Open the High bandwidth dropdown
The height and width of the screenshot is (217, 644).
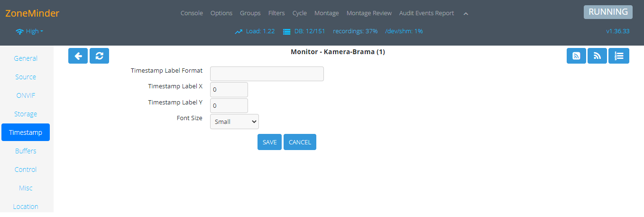(29, 31)
